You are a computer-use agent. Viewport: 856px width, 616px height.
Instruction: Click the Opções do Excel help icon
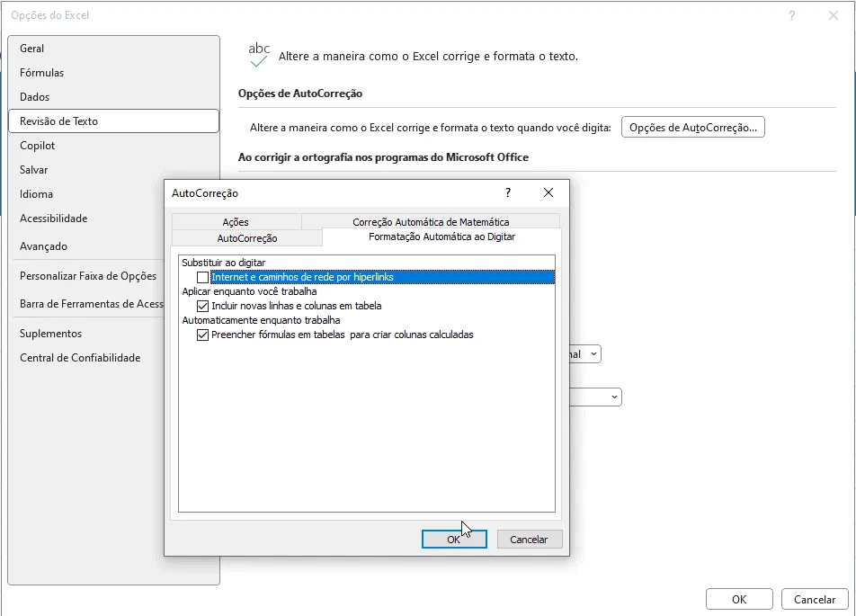pyautogui.click(x=791, y=15)
